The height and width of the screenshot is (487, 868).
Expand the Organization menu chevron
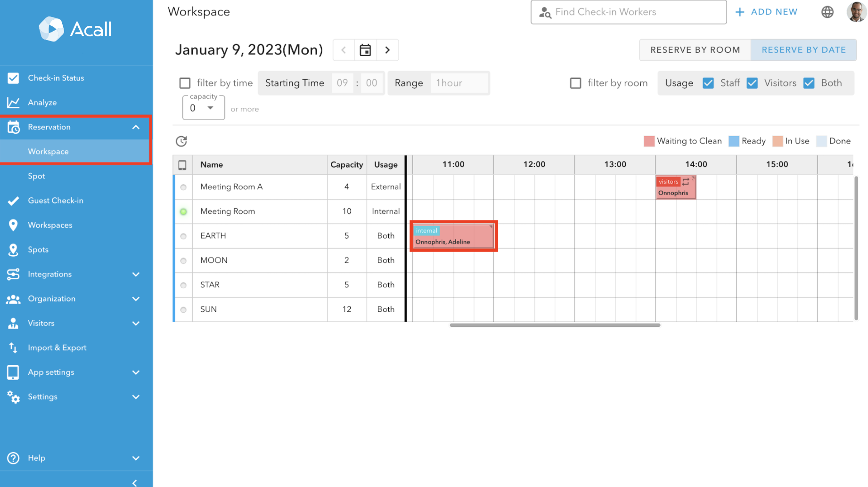click(x=136, y=299)
